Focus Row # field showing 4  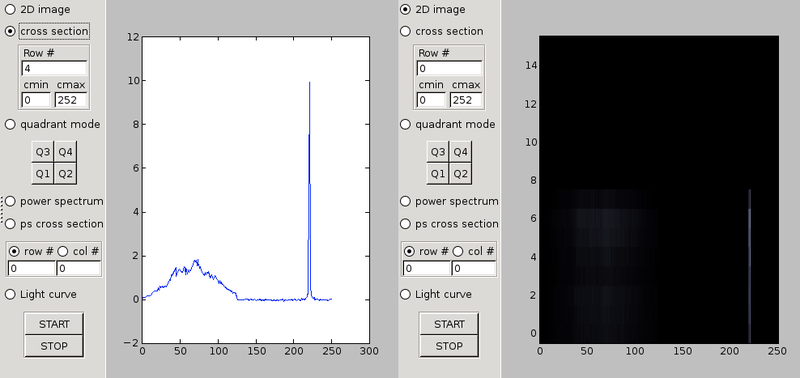tap(54, 68)
